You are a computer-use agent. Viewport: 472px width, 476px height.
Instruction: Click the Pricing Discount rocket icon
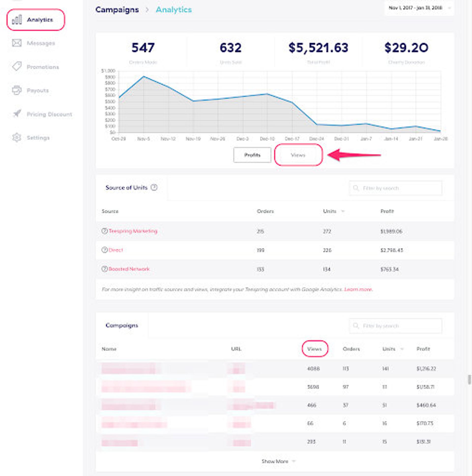pyautogui.click(x=17, y=114)
